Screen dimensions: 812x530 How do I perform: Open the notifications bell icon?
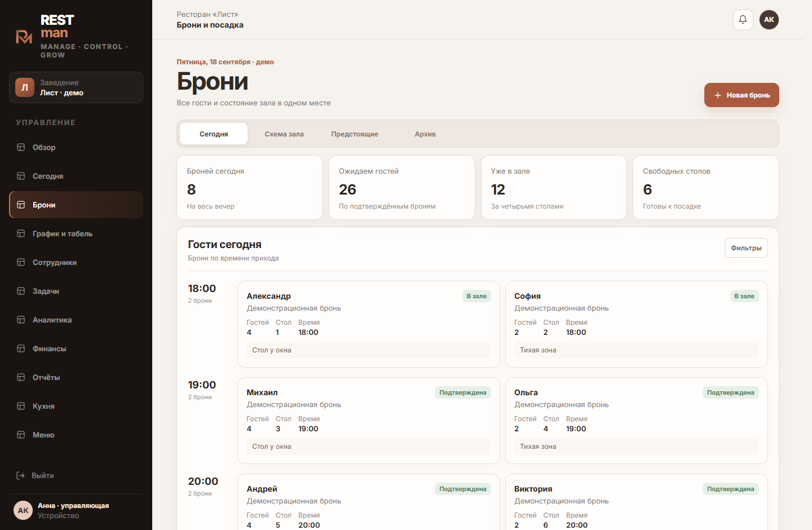(743, 20)
